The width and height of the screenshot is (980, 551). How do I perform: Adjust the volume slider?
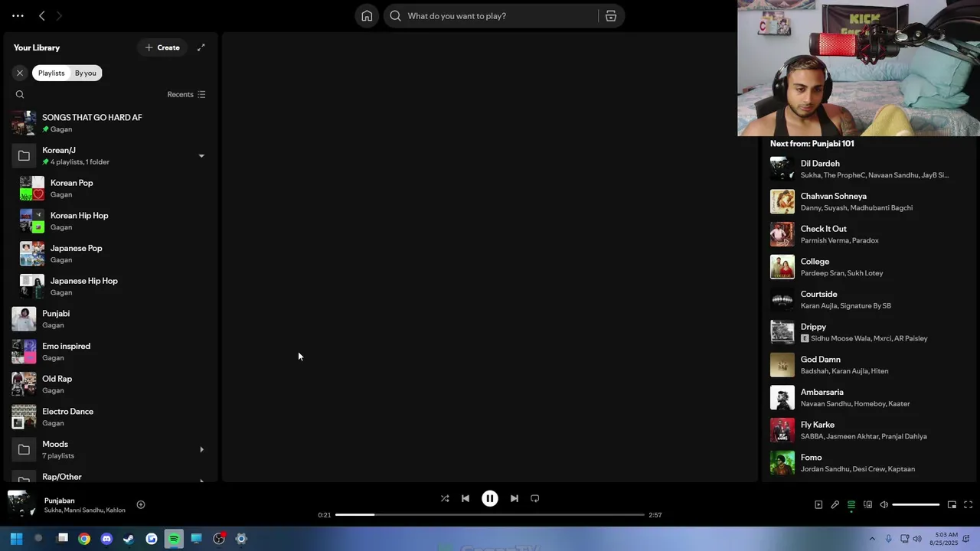(916, 505)
